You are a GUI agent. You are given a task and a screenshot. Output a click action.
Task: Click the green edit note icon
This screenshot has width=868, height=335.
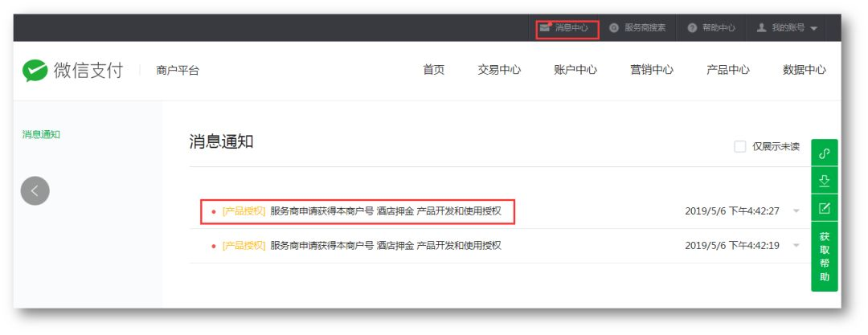[x=824, y=209]
